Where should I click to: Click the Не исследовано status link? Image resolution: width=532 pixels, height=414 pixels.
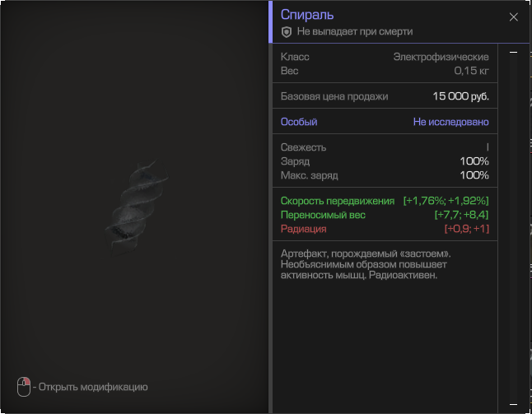pos(450,122)
